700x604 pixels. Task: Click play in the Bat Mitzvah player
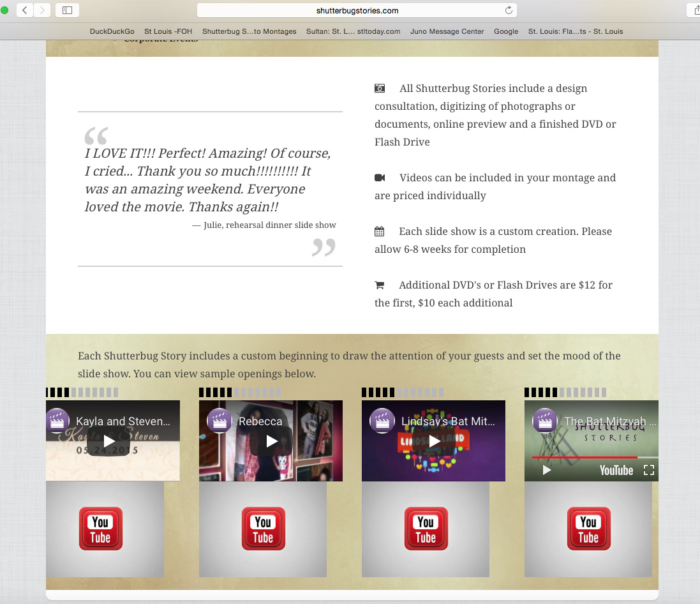pyautogui.click(x=546, y=470)
